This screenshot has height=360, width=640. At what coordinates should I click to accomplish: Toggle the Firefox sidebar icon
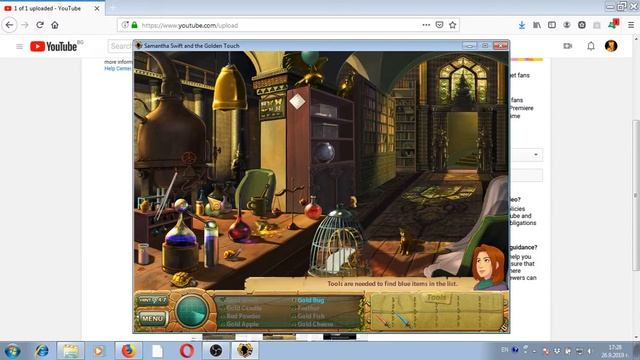[x=552, y=25]
